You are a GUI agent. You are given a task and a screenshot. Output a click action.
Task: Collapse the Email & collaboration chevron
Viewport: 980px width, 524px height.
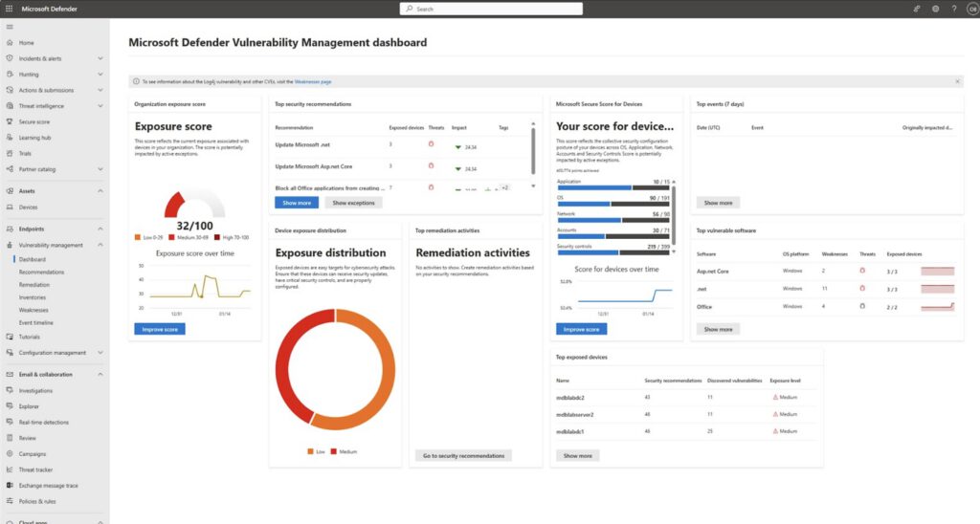tap(100, 374)
